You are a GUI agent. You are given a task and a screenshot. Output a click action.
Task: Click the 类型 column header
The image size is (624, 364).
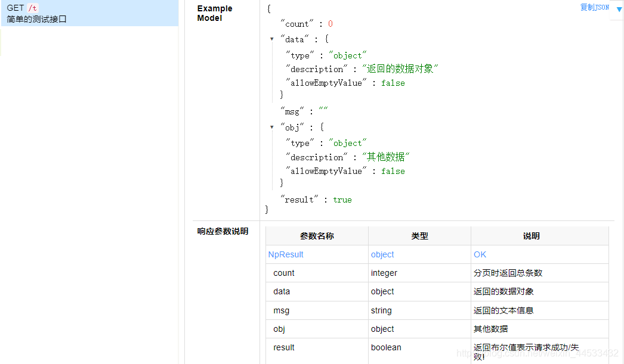(x=420, y=236)
